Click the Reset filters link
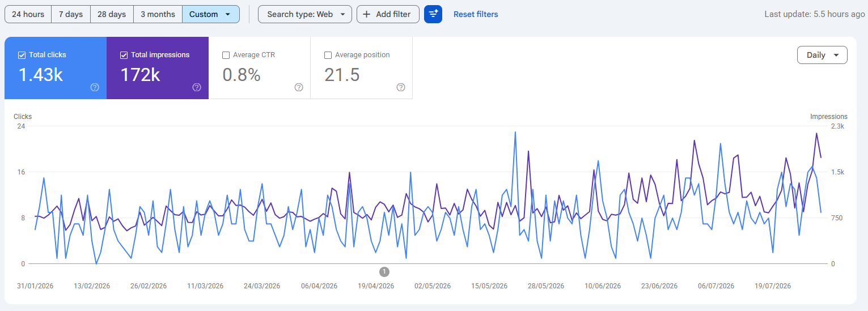The height and width of the screenshot is (311, 868). (476, 14)
